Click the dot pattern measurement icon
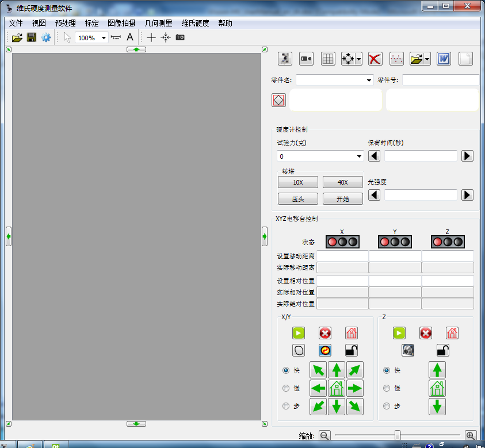This screenshot has height=448, width=485. (x=396, y=59)
